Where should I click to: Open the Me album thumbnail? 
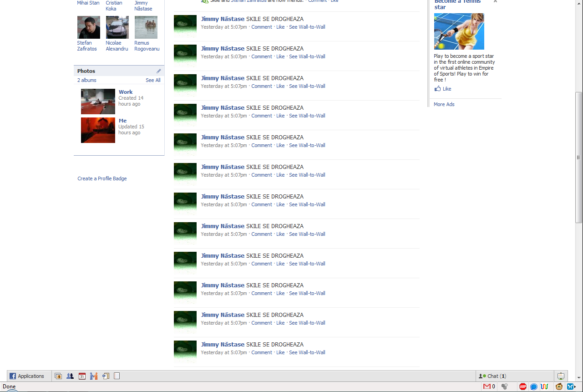(98, 130)
